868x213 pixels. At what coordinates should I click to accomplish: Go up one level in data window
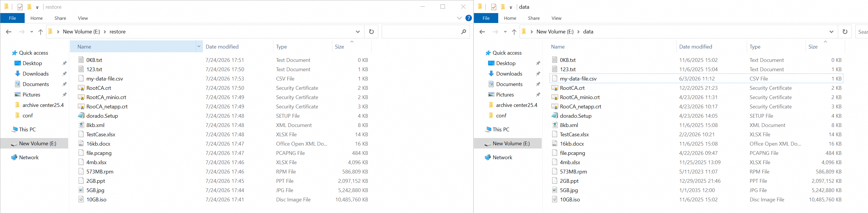514,32
